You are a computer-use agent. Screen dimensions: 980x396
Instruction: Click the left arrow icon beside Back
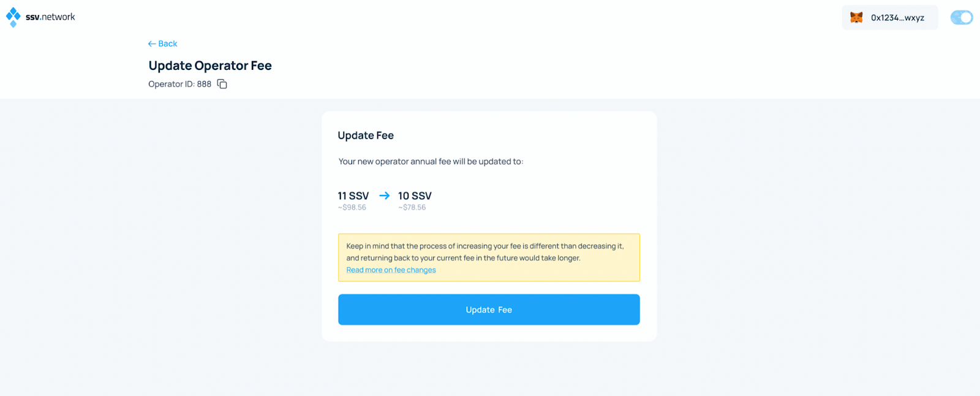coord(152,44)
